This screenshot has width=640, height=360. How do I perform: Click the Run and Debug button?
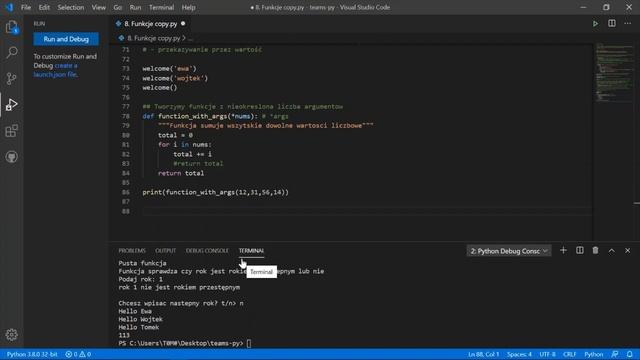tap(66, 39)
